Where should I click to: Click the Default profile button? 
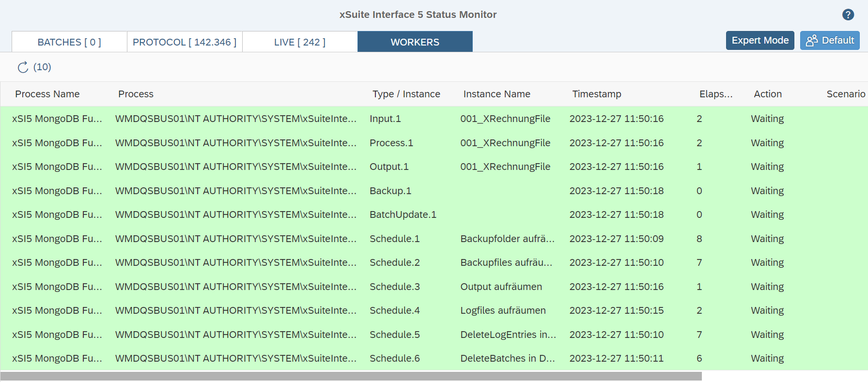click(830, 41)
